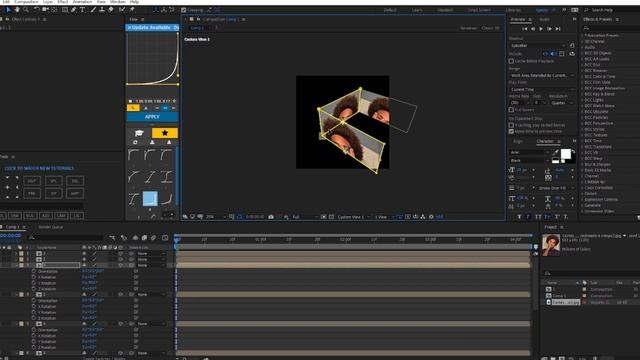Viewport: 640px width, 360px height.
Task: Click the 'Update Available' banner in Flow
Action: (x=151, y=27)
